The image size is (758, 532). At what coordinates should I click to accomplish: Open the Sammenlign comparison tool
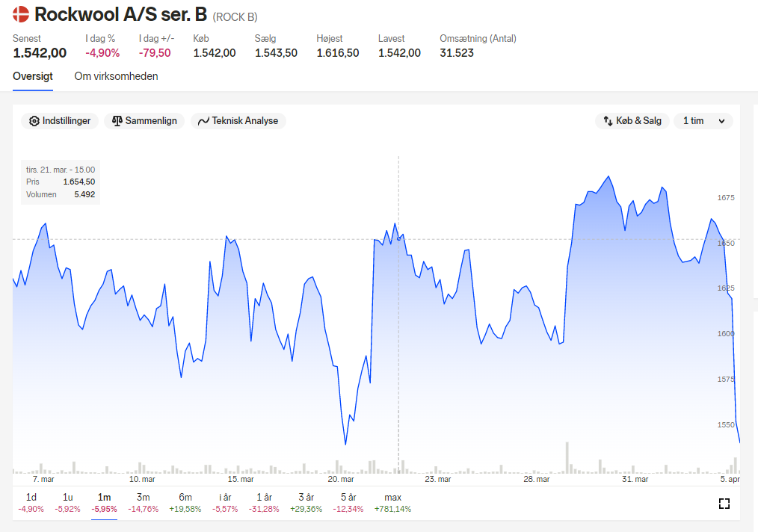[144, 121]
